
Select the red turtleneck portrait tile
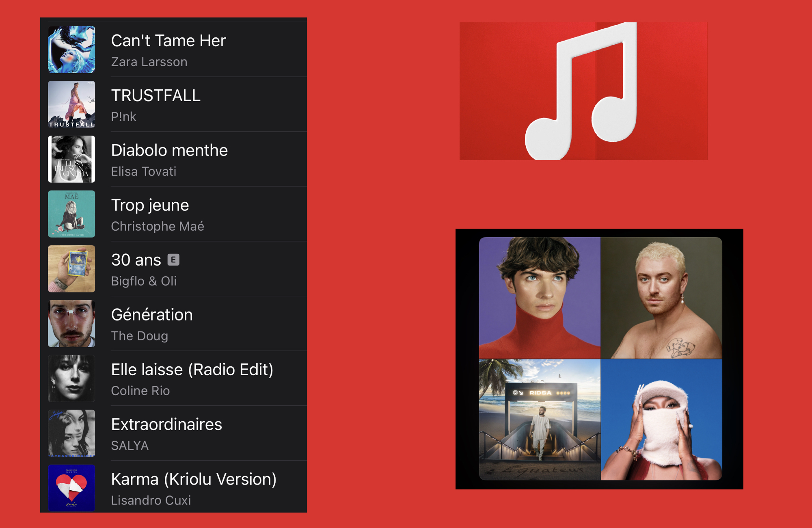pyautogui.click(x=540, y=298)
